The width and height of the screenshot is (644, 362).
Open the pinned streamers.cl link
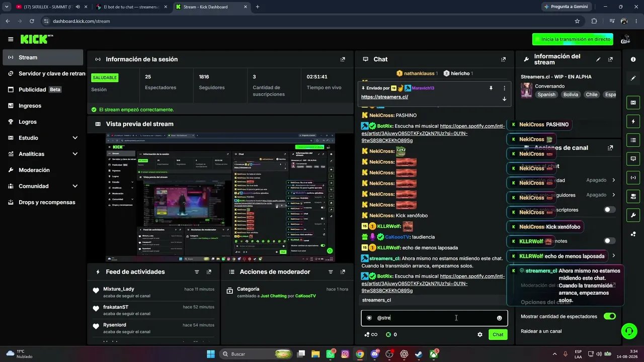(385, 97)
